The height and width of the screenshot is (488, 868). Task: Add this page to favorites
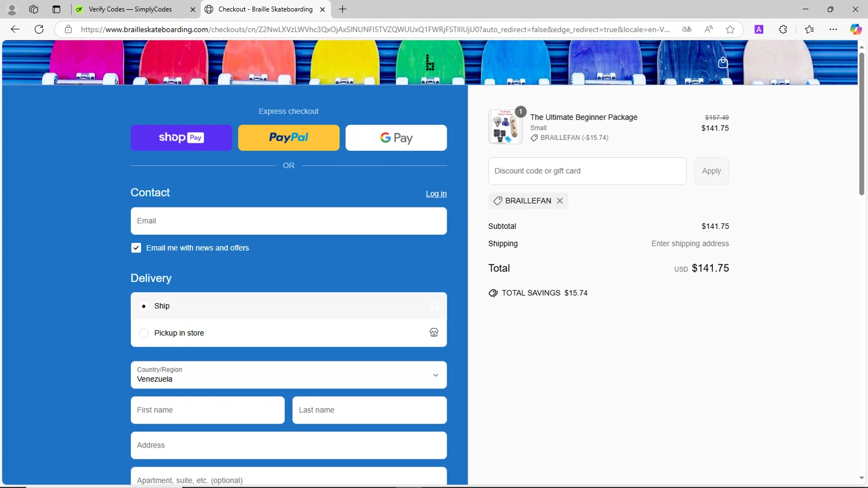coord(730,29)
